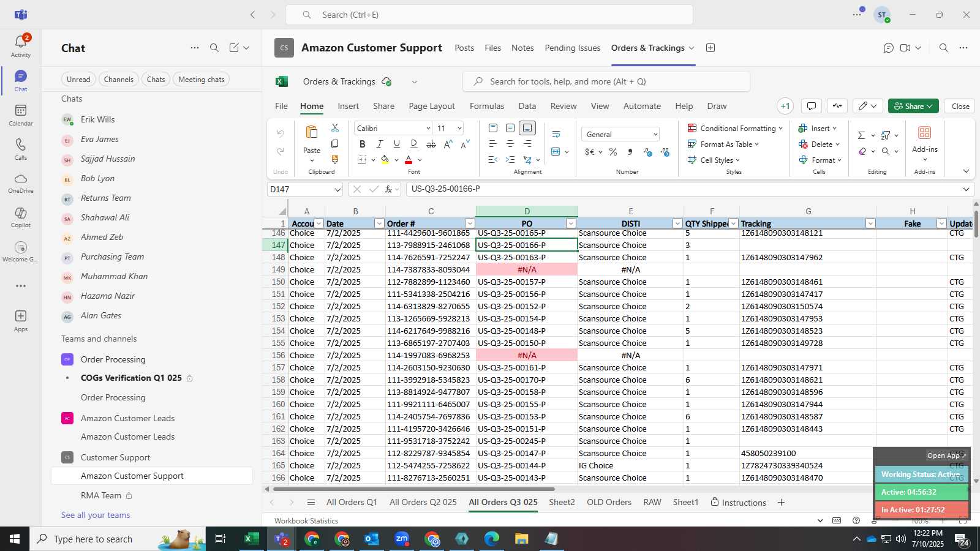Add a new tab with plus icon
The image size is (980, 551).
[x=710, y=48]
